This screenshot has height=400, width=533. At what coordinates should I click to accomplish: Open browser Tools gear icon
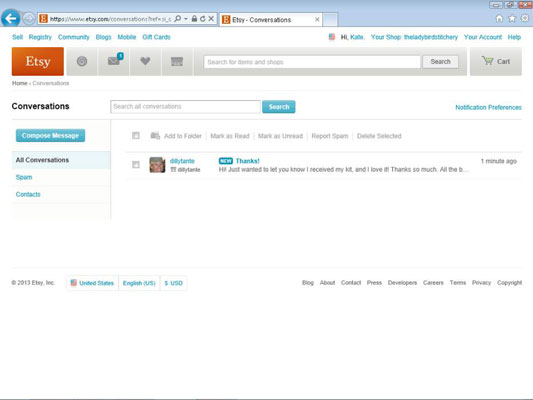[525, 18]
